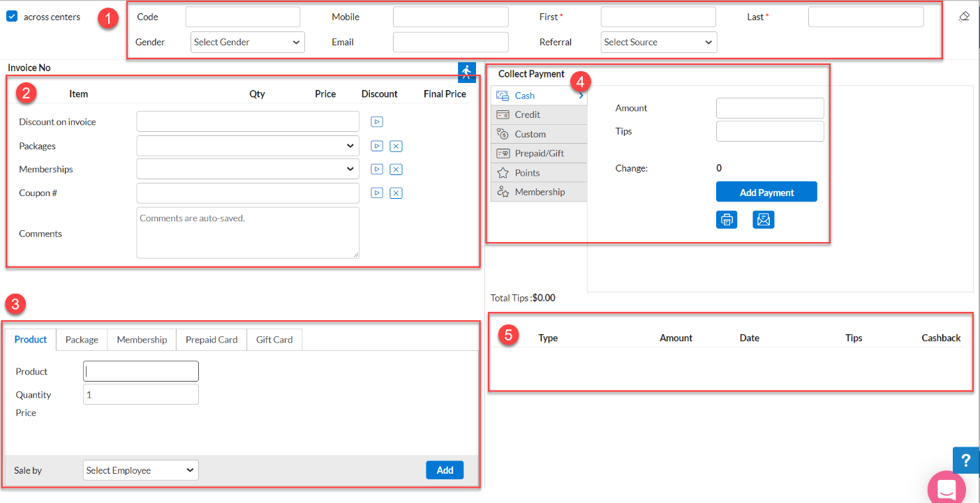Click the Add product button

(445, 470)
